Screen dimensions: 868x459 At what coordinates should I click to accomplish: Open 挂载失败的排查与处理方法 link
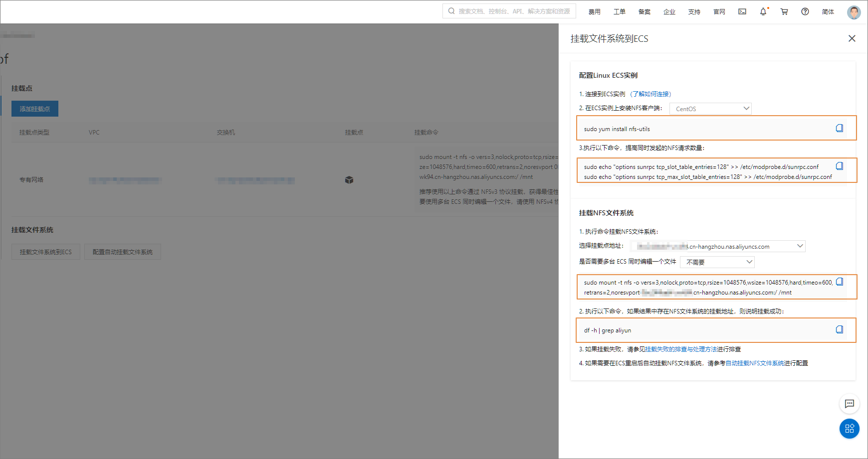point(681,349)
